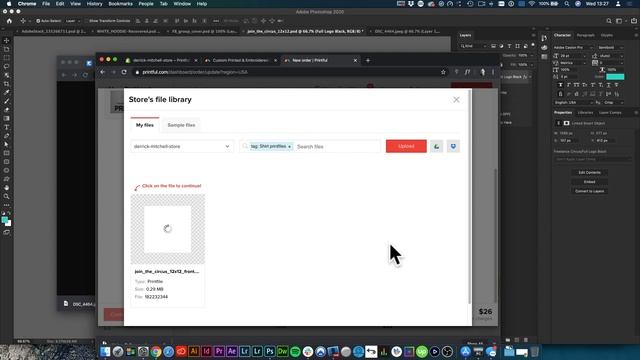This screenshot has height=360, width=640.
Task: Click file library dialog scrollbar
Action: tap(469, 196)
